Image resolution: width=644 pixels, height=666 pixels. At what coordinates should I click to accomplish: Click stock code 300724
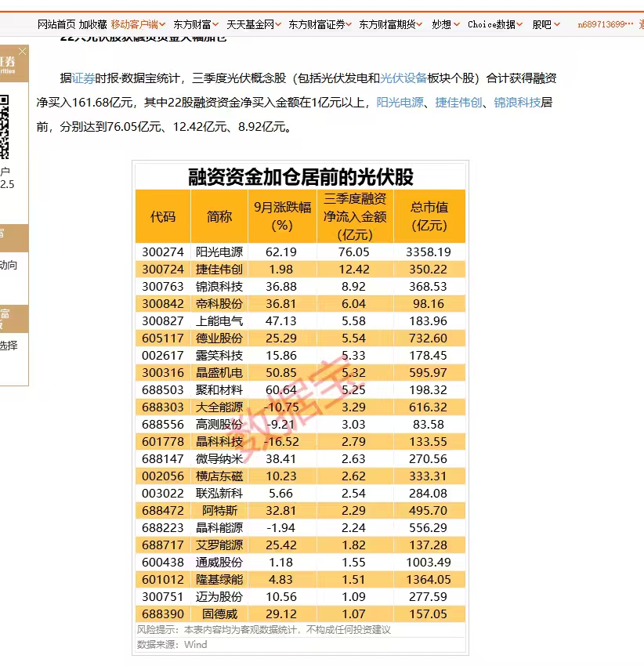(x=163, y=270)
